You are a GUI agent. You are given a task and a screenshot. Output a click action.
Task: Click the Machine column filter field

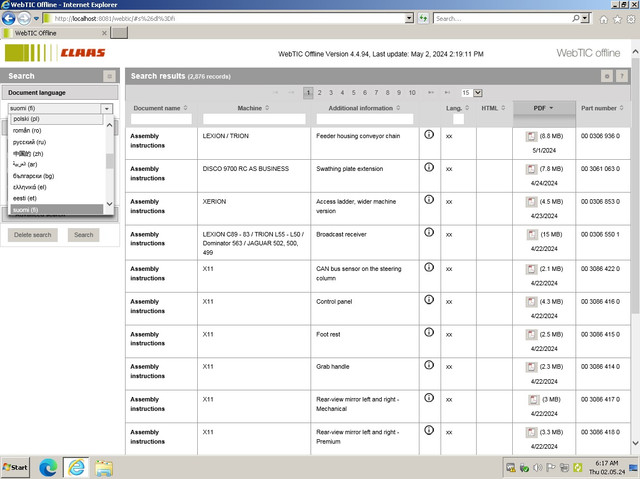254,119
